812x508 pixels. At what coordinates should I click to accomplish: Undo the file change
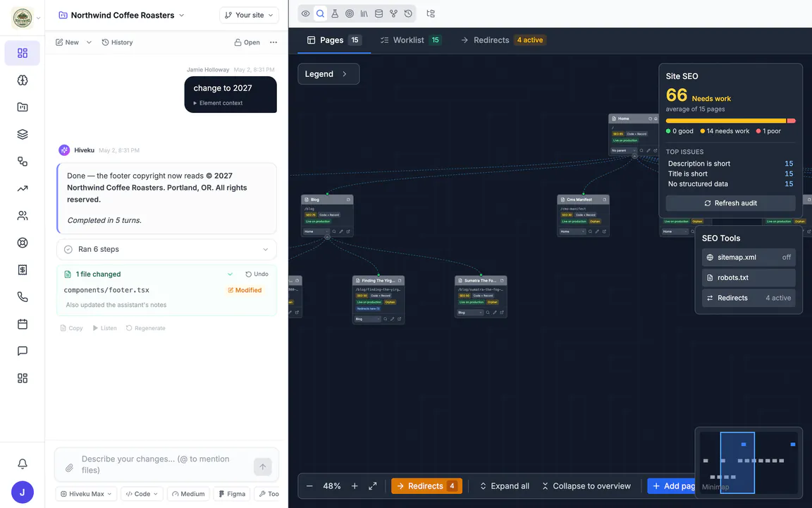257,274
